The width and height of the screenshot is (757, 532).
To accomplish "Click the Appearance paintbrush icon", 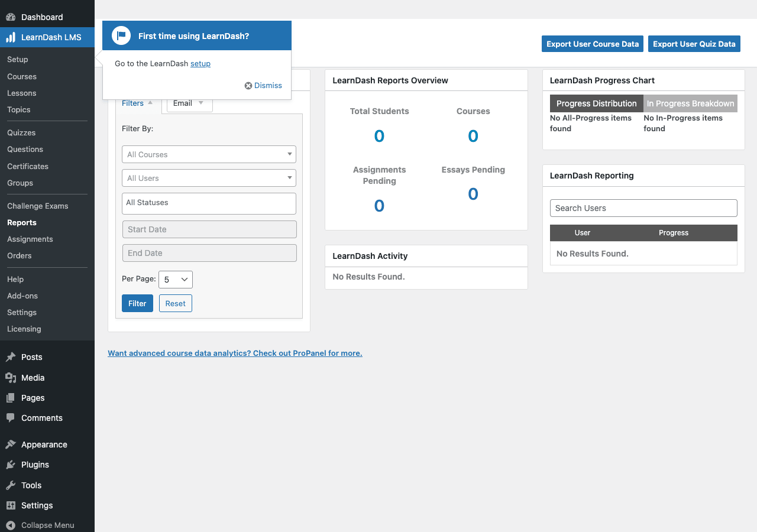I will [11, 445].
